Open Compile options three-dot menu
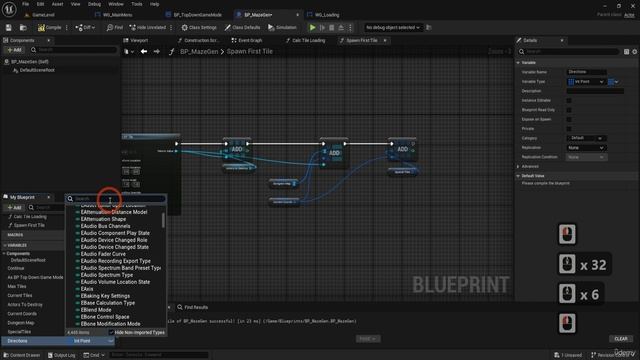This screenshot has width=640, height=360. (67, 27)
